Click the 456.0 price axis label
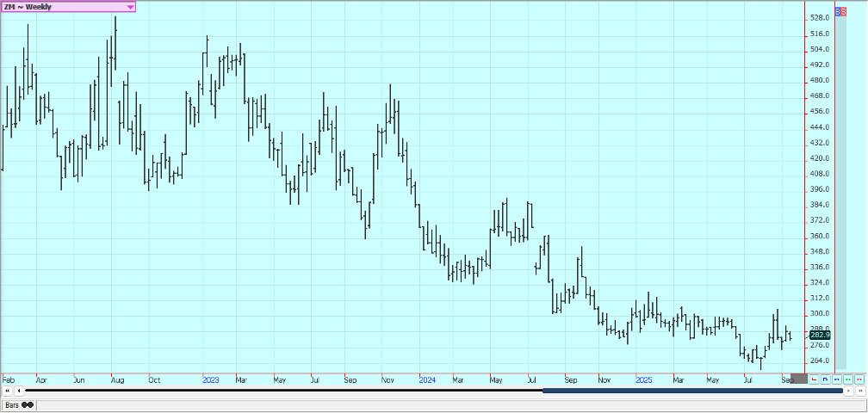The image size is (868, 413). 819,111
